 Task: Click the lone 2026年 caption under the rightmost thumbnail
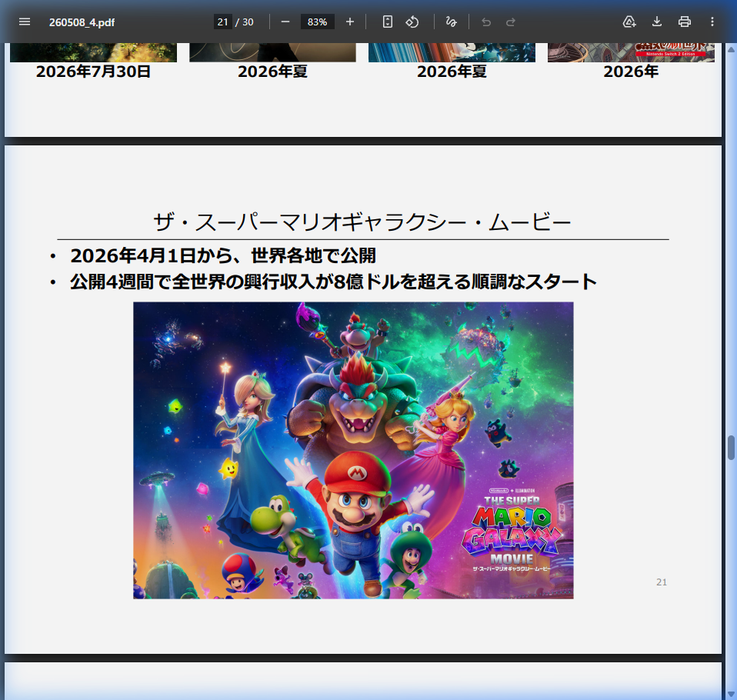631,72
